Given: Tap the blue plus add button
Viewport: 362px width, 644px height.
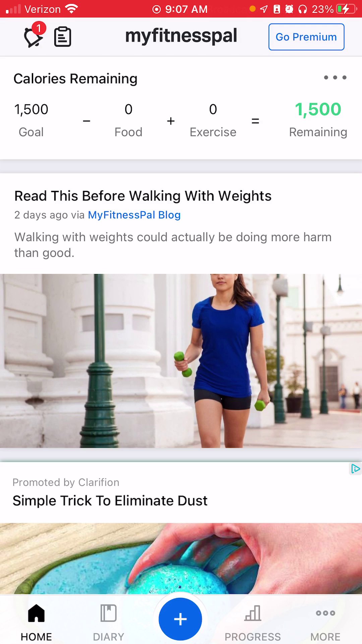Looking at the screenshot, I should click(180, 619).
